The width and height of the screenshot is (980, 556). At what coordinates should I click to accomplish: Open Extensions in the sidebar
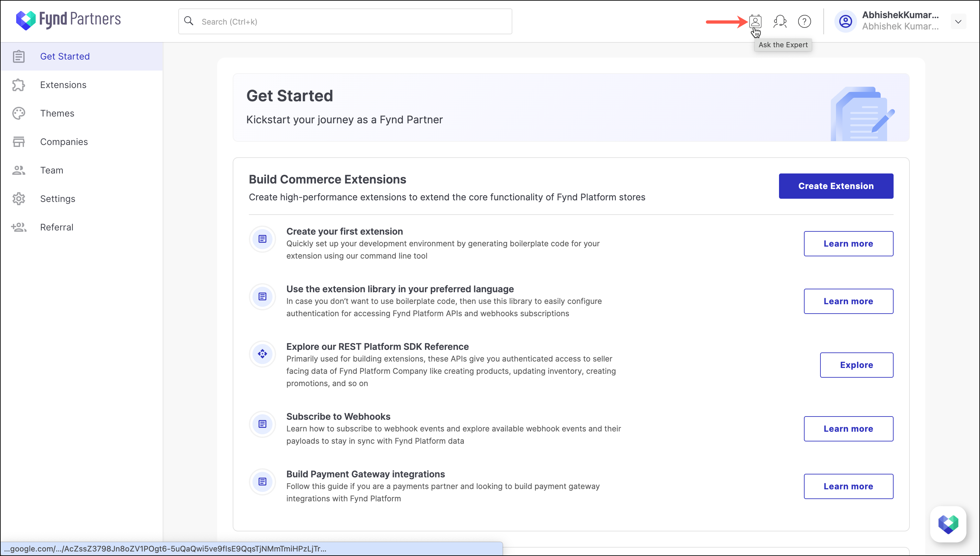point(82,85)
